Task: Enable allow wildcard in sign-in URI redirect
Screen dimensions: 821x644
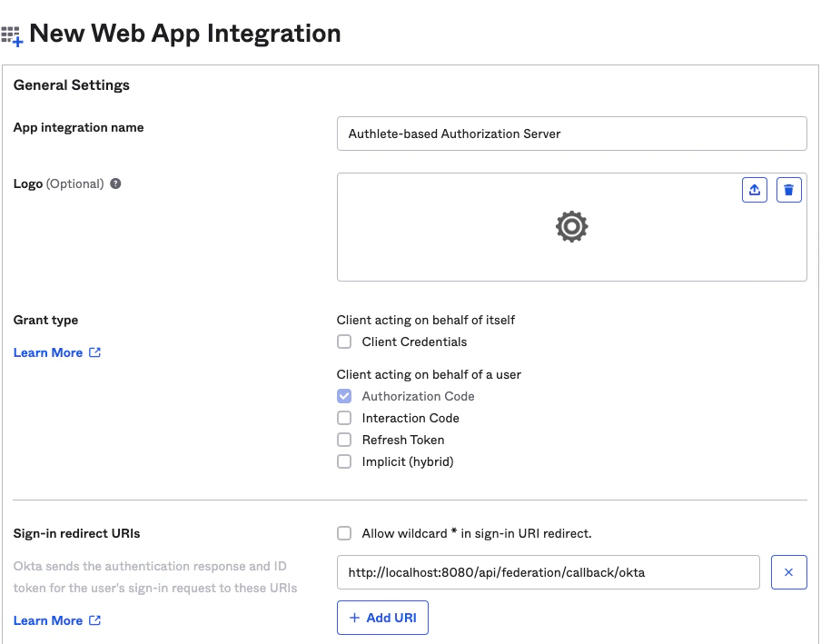Action: [344, 533]
